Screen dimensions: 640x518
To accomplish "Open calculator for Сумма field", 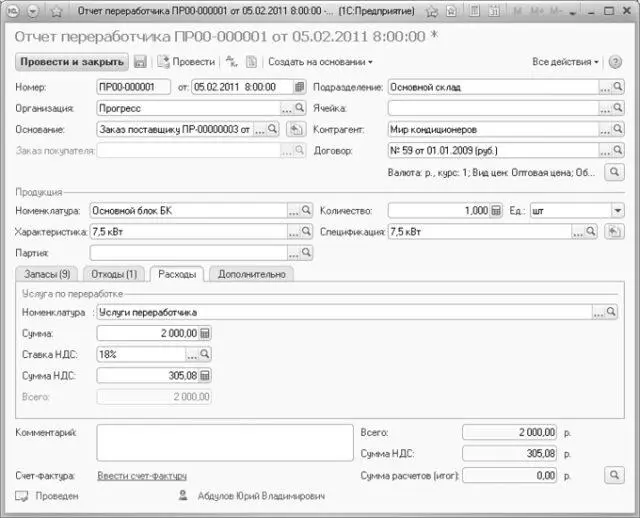I will (x=205, y=333).
